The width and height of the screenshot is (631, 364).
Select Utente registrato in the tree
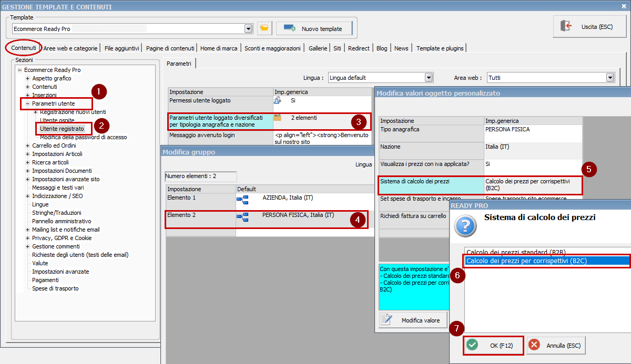tap(62, 129)
